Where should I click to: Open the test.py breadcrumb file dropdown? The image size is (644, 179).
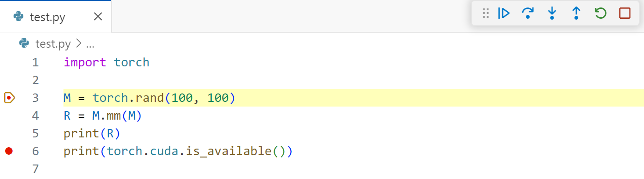click(x=53, y=44)
